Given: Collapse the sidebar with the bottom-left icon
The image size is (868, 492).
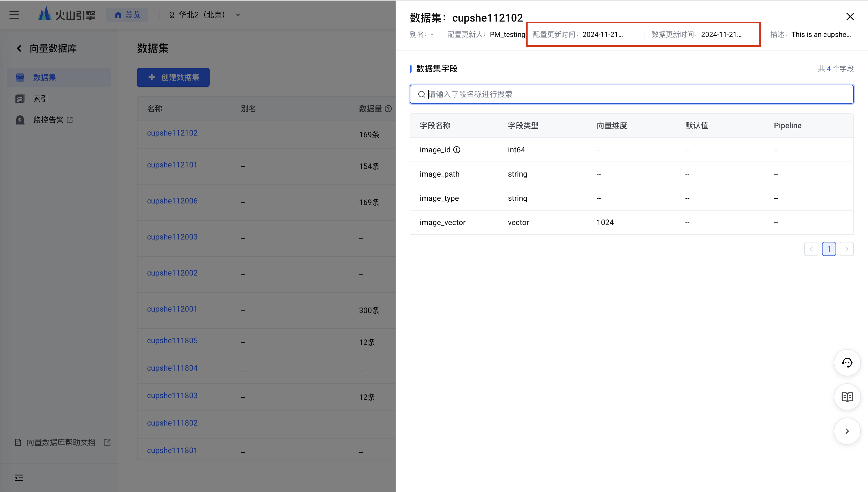Looking at the screenshot, I should point(19,478).
